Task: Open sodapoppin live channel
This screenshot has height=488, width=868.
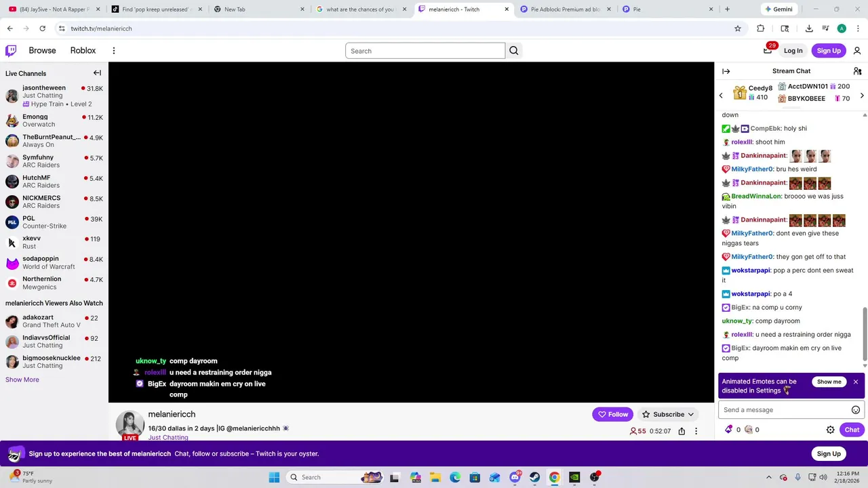Action: (54, 262)
